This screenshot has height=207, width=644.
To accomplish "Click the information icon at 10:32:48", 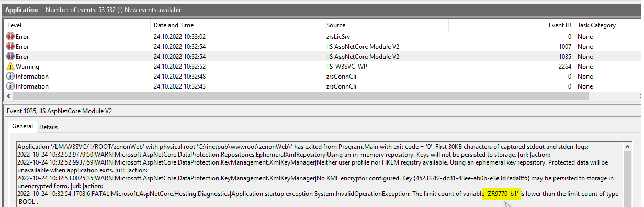I will click(11, 77).
